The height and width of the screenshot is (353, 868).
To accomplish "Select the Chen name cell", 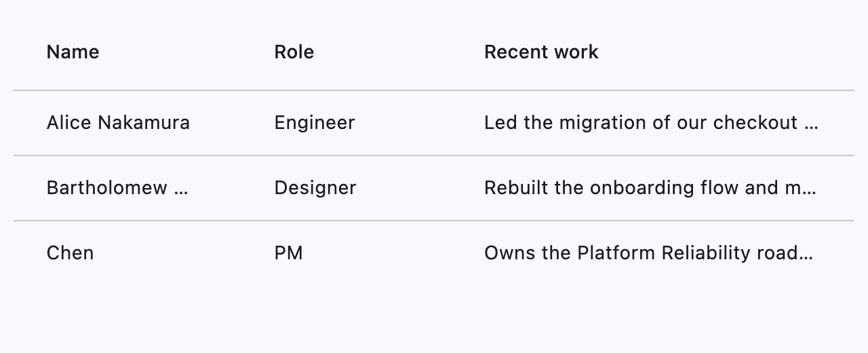I will 70,253.
